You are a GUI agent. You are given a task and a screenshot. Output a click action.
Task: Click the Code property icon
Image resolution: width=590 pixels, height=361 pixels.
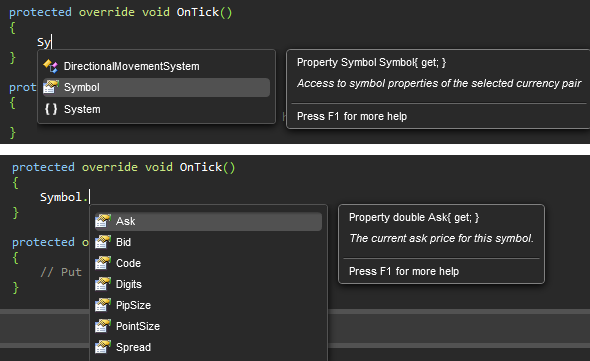click(x=103, y=264)
